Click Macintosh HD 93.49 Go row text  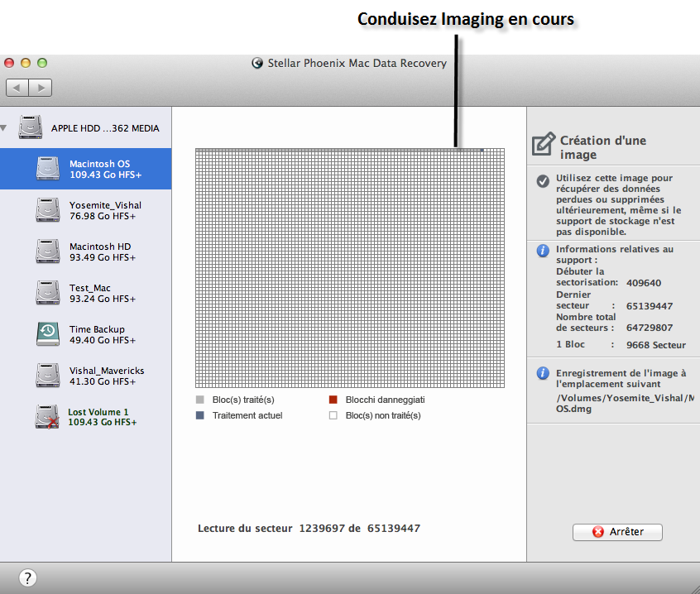click(103, 252)
